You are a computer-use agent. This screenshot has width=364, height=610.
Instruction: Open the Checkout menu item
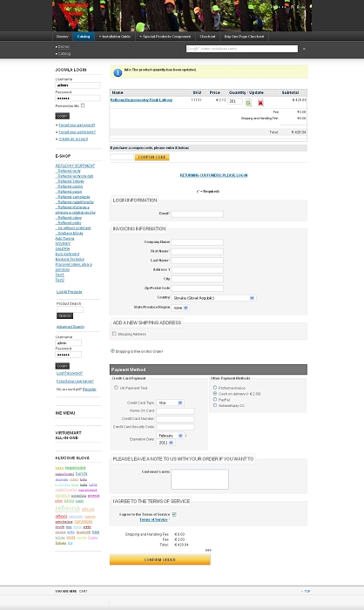[207, 37]
